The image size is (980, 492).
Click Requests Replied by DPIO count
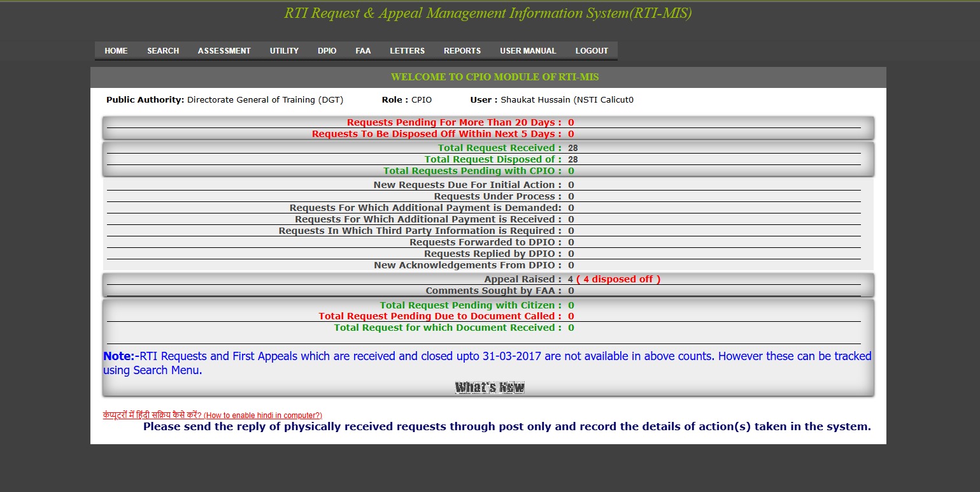(571, 254)
